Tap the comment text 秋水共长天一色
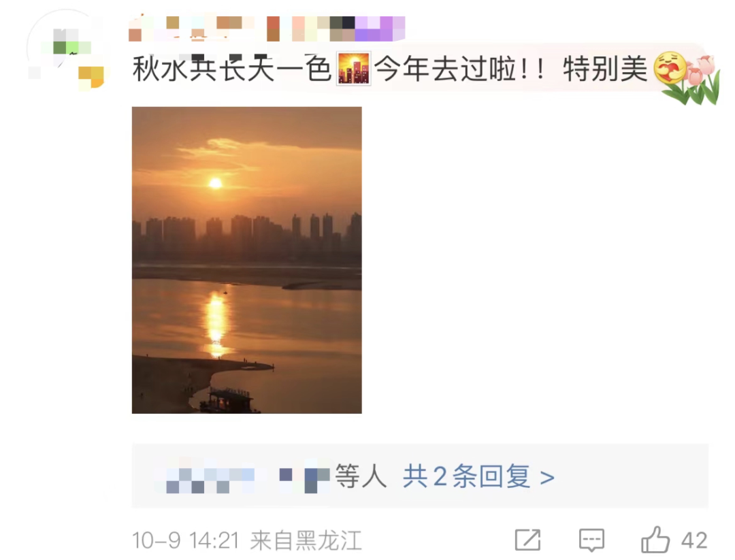 (232, 69)
